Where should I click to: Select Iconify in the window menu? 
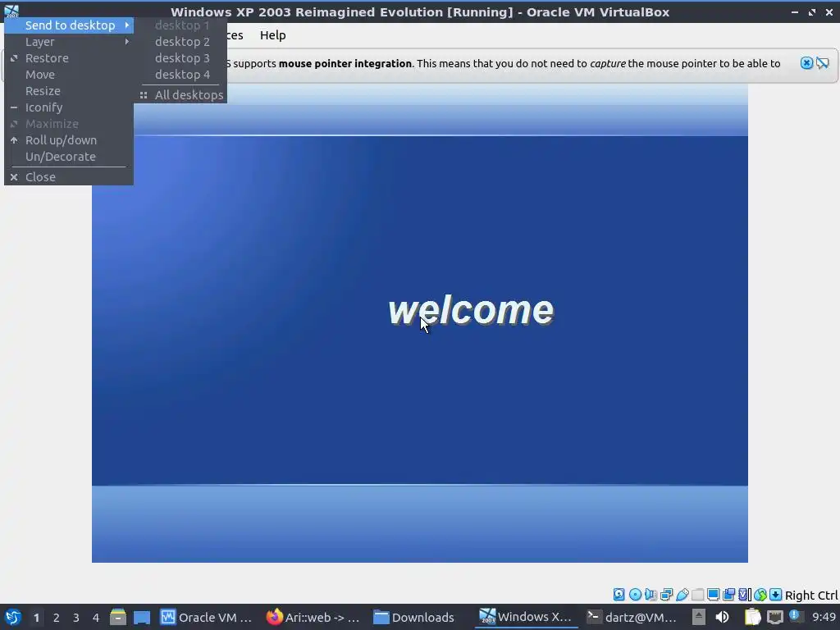pyautogui.click(x=69, y=107)
